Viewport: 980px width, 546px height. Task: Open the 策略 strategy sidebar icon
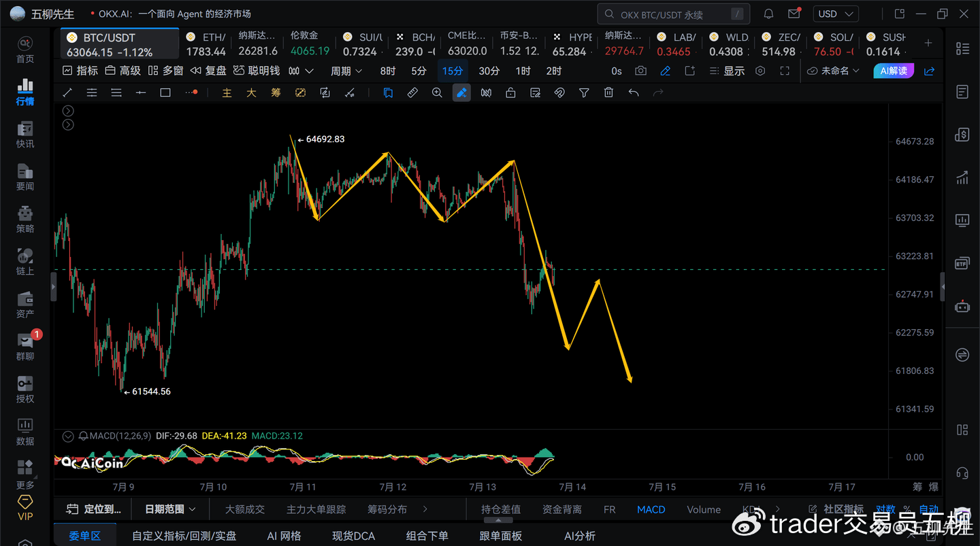(x=25, y=219)
